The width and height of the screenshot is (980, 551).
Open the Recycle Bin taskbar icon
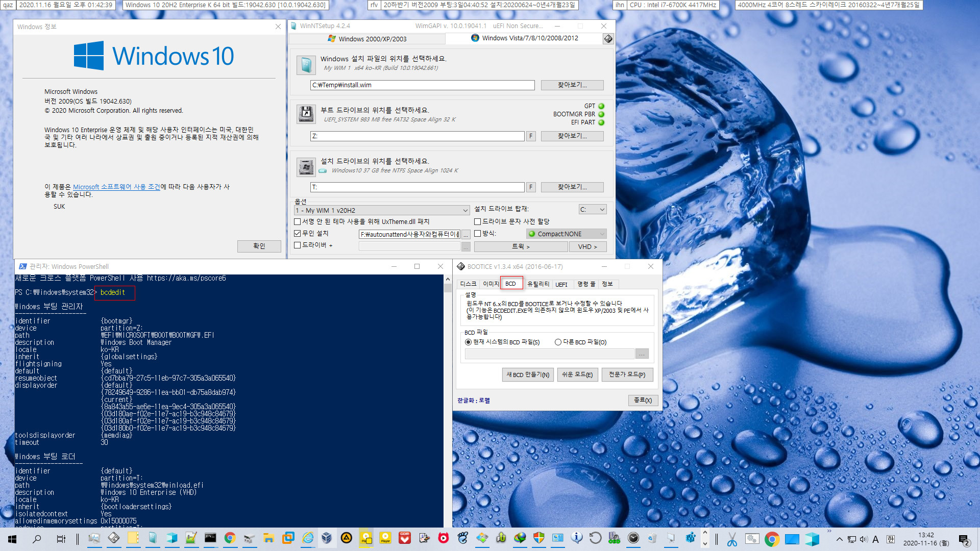point(652,538)
